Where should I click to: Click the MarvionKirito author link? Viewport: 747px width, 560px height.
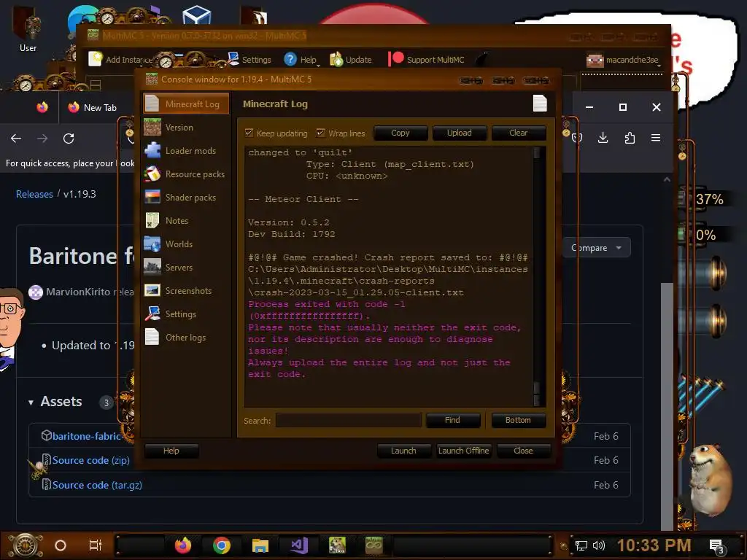(x=77, y=292)
